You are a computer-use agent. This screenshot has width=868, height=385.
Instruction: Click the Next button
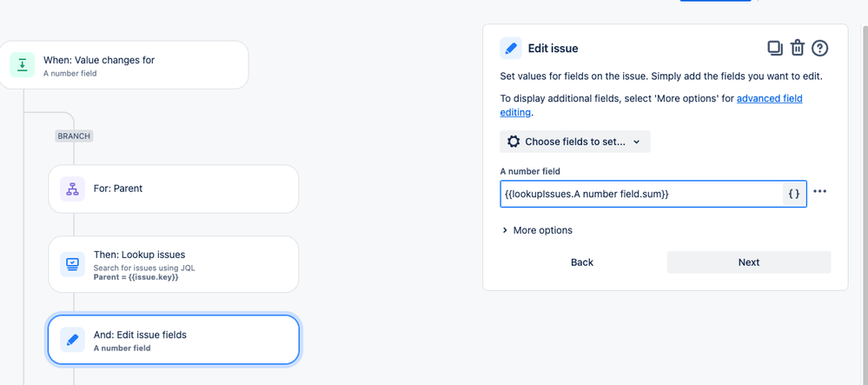pyautogui.click(x=748, y=262)
